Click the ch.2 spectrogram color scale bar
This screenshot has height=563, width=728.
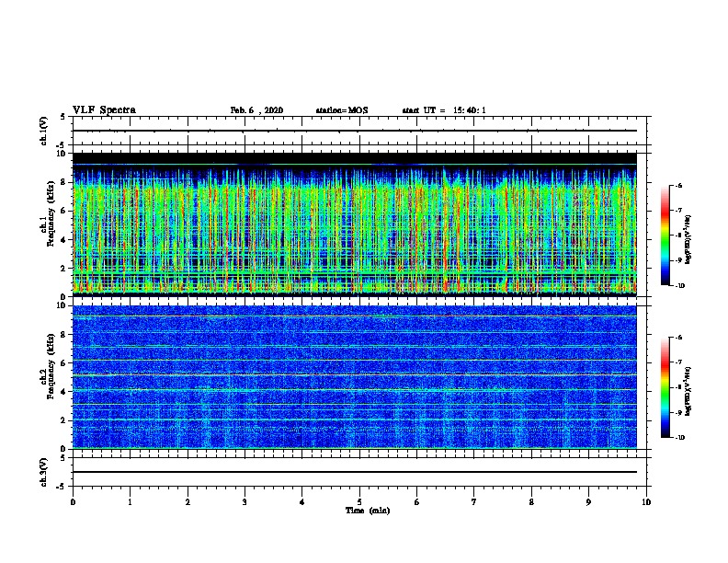[665, 387]
